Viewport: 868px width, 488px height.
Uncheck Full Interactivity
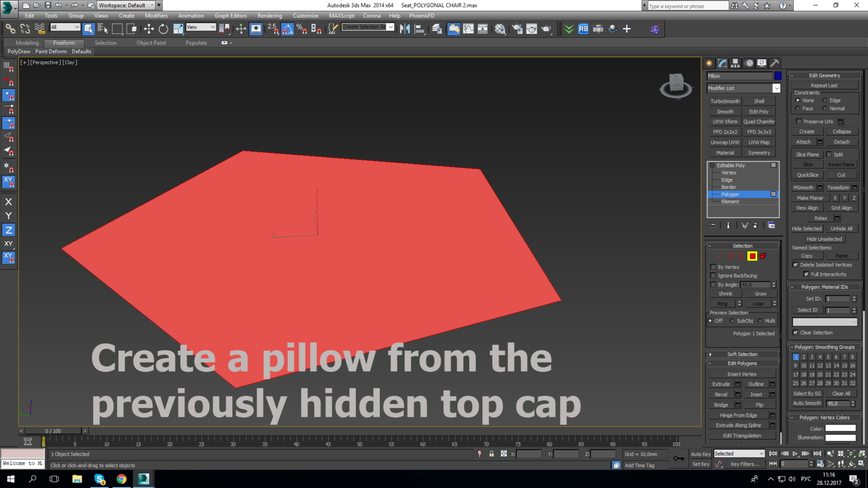click(x=807, y=274)
